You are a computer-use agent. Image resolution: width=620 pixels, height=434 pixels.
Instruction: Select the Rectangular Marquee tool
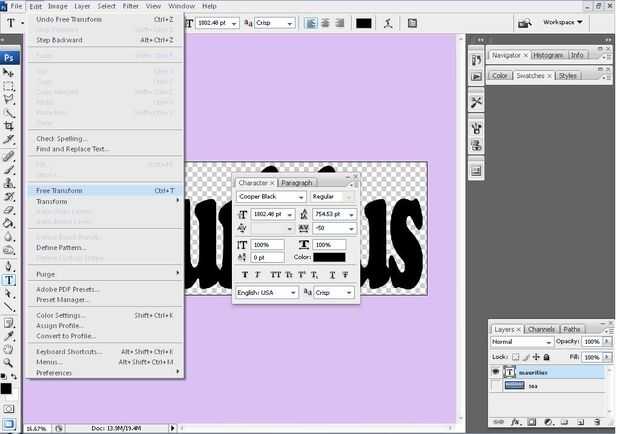[8, 86]
